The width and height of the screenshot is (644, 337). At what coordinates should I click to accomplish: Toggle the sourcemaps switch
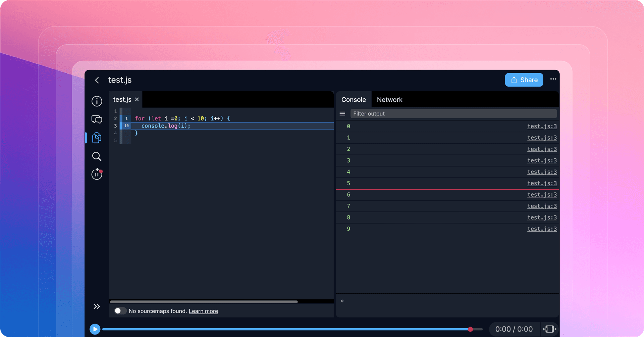tap(120, 311)
